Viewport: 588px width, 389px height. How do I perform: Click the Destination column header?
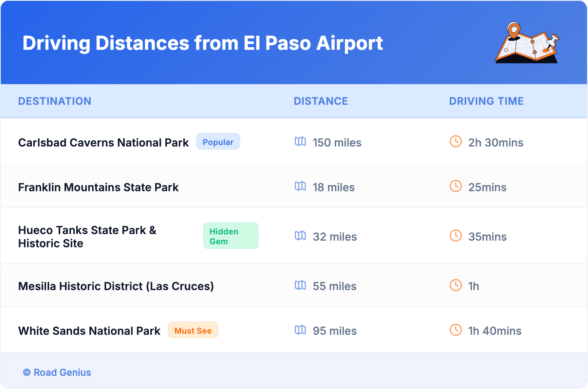click(55, 101)
